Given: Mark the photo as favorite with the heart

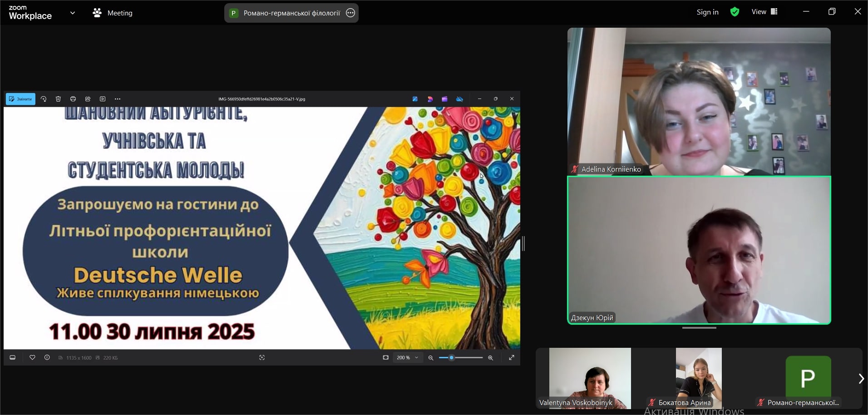Looking at the screenshot, I should [x=32, y=358].
